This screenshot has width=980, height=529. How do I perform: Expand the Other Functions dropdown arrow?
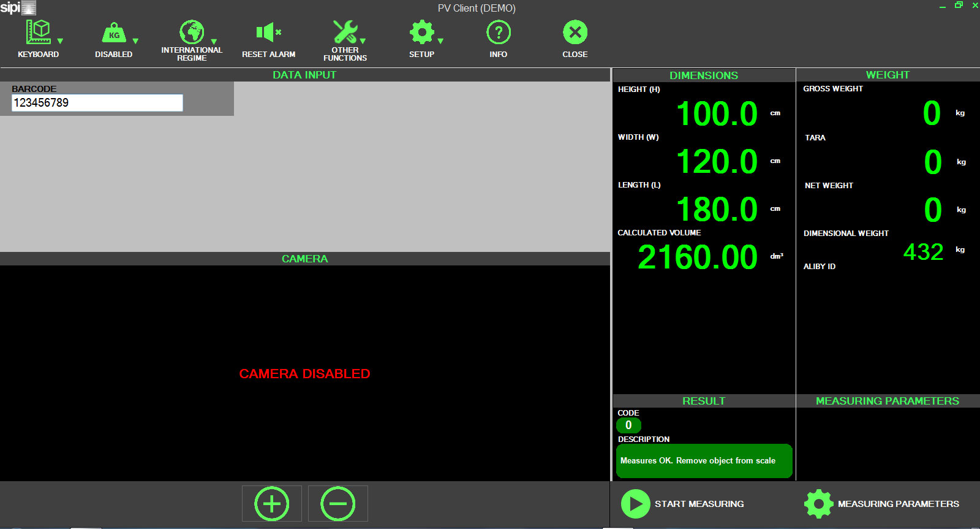click(x=363, y=41)
